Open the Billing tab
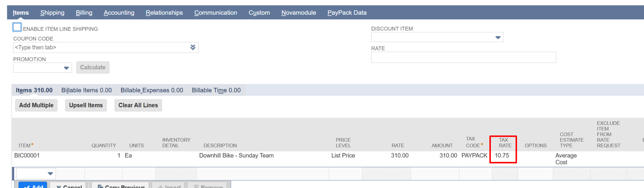Image resolution: width=644 pixels, height=188 pixels. coord(84,13)
